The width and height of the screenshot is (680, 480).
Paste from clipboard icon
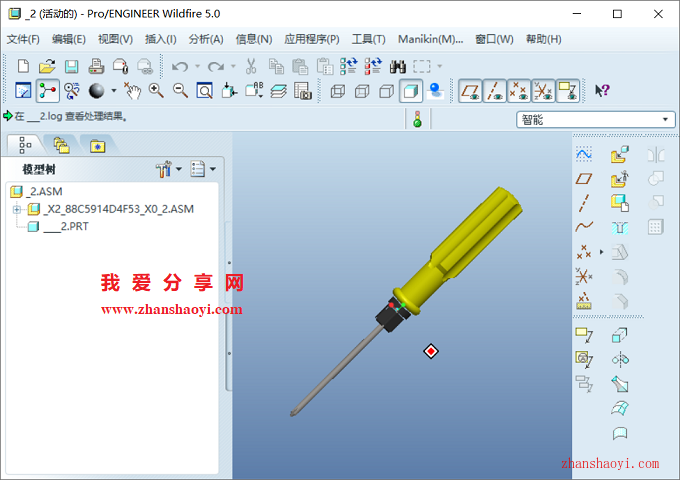tap(300, 66)
